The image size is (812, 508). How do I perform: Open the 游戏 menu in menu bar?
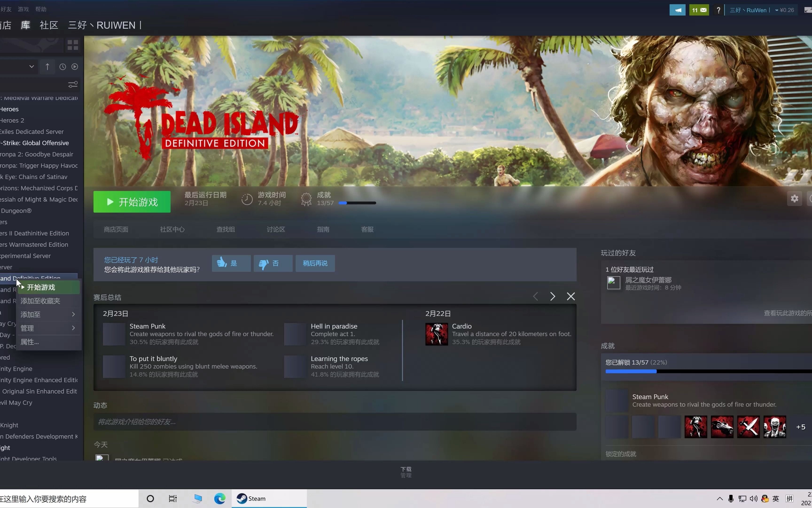pos(23,9)
